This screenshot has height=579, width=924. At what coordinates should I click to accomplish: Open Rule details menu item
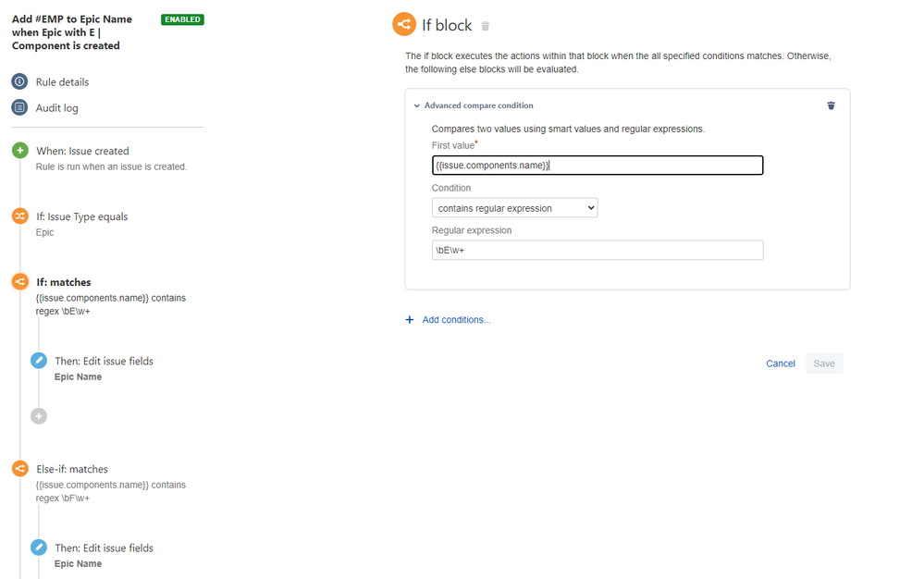[x=62, y=82]
